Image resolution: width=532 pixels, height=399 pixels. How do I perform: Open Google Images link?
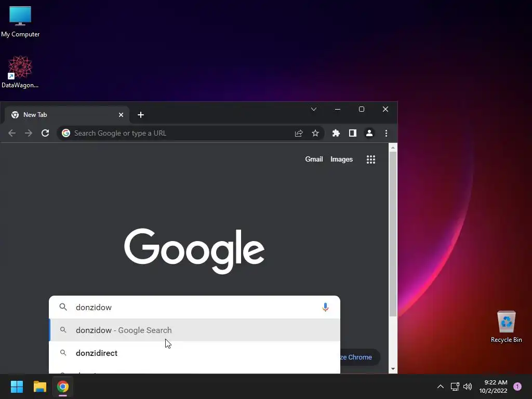pos(341,159)
